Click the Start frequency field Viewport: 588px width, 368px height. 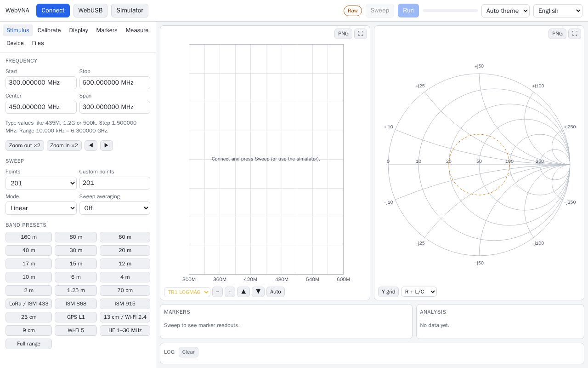(41, 83)
